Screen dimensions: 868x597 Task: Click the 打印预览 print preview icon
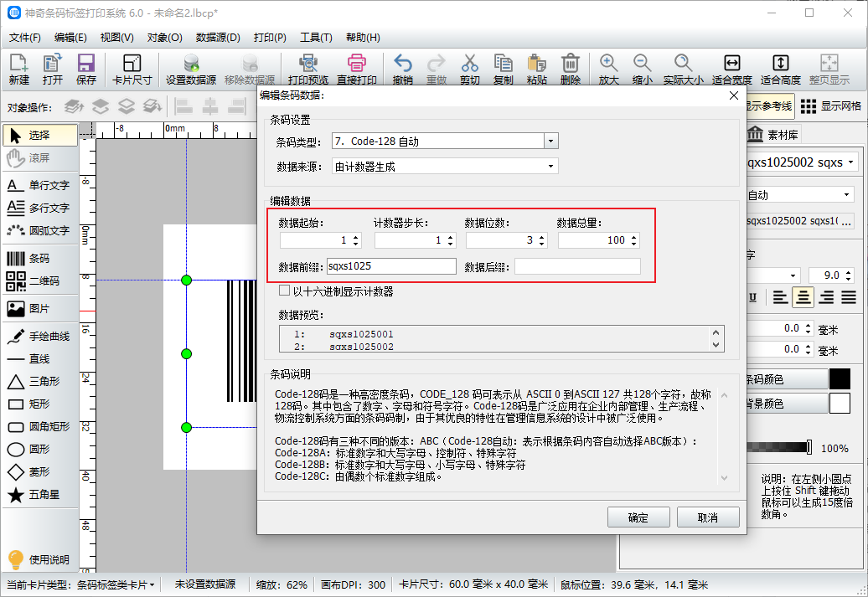(307, 69)
